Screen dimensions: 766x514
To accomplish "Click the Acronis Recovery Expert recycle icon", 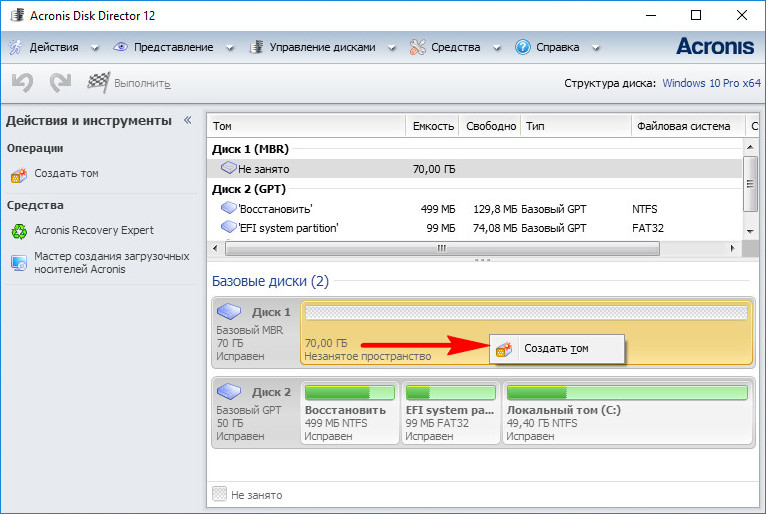I will pyautogui.click(x=19, y=231).
